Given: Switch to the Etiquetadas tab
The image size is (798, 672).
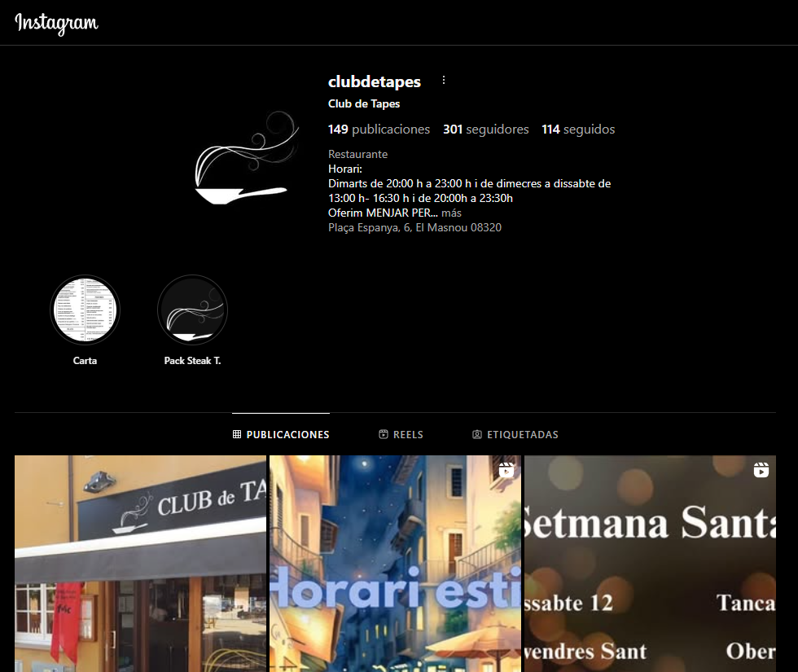Looking at the screenshot, I should [515, 434].
